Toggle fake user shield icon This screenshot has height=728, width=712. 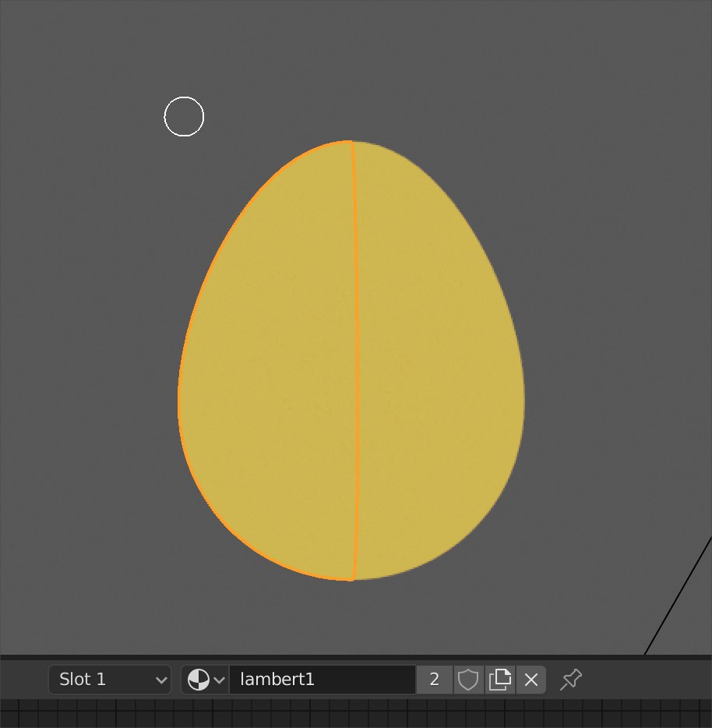(468, 680)
